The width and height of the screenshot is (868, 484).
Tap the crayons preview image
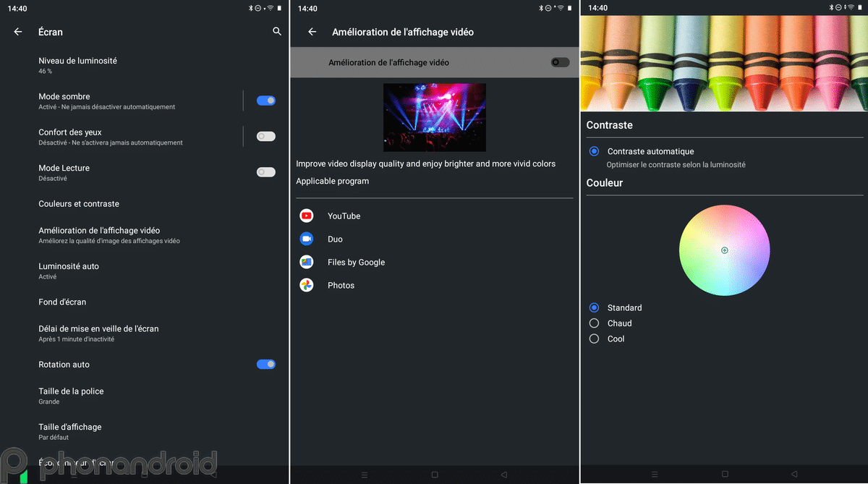(724, 64)
